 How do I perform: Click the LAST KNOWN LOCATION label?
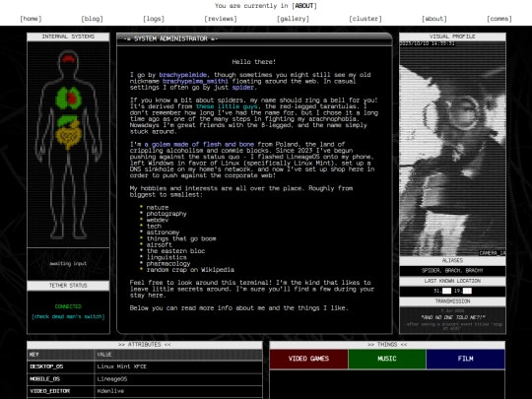pyautogui.click(x=452, y=281)
